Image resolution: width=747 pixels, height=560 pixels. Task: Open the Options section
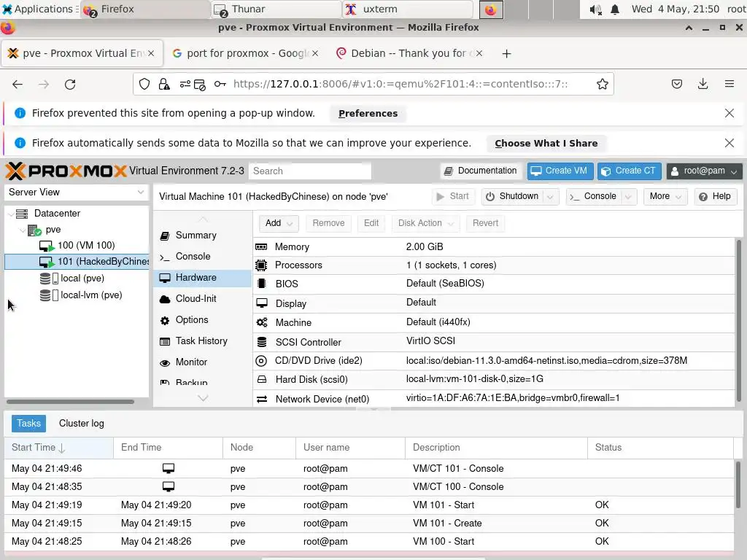(202, 319)
